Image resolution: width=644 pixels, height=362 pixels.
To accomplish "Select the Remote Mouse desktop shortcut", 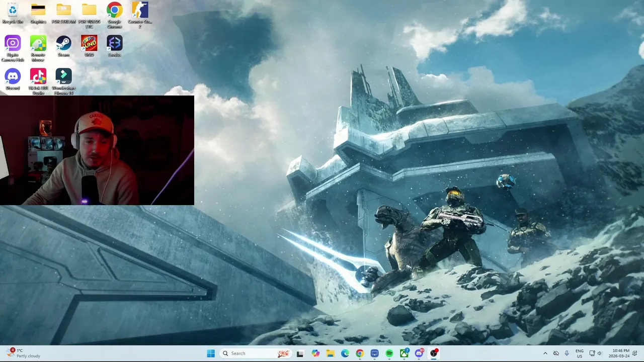I will click(38, 49).
